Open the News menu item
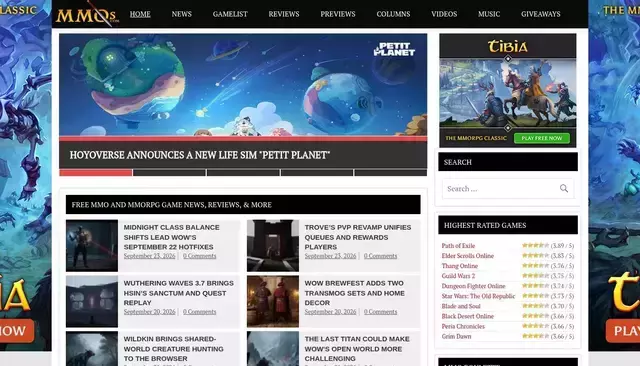Screen dimensions: 640x366 [x=182, y=14]
